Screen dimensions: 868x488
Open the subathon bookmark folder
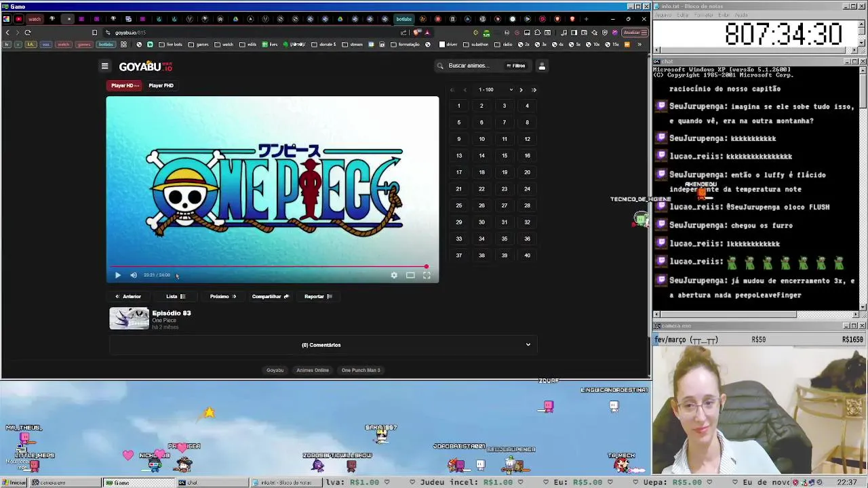475,45
